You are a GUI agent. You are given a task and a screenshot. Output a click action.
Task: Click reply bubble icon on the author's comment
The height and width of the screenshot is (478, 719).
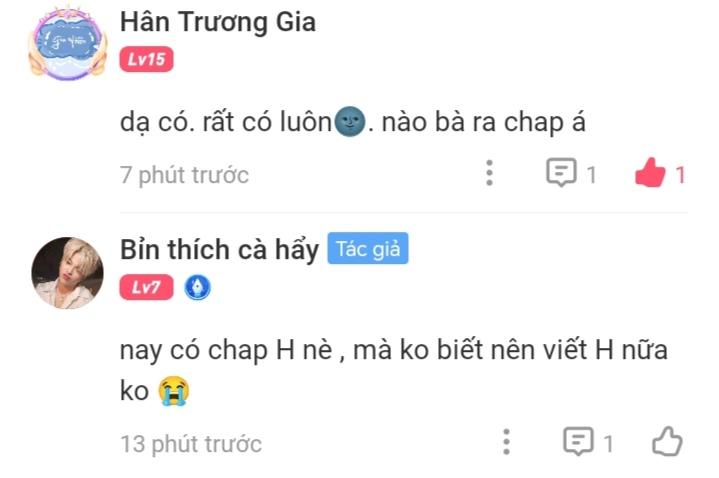[x=578, y=441]
